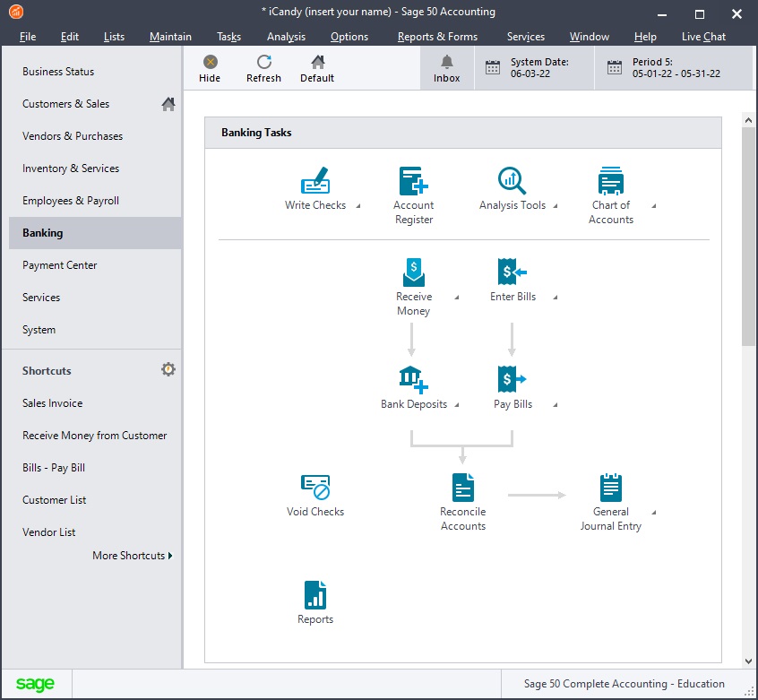Select the Enter Bills icon
The width and height of the screenshot is (758, 700).
click(x=512, y=272)
